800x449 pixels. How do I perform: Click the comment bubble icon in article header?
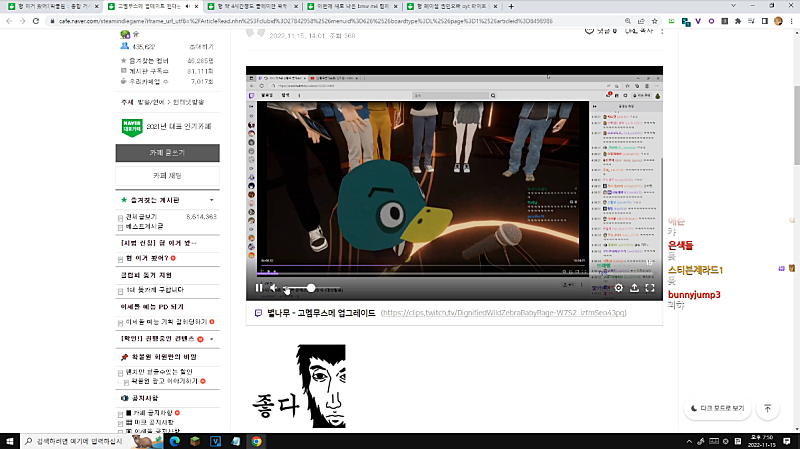coord(589,31)
